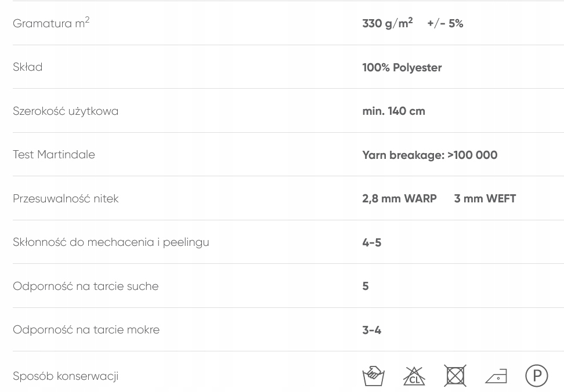Click the Sposób konserwacji label
The height and width of the screenshot is (392, 564).
pyautogui.click(x=66, y=376)
